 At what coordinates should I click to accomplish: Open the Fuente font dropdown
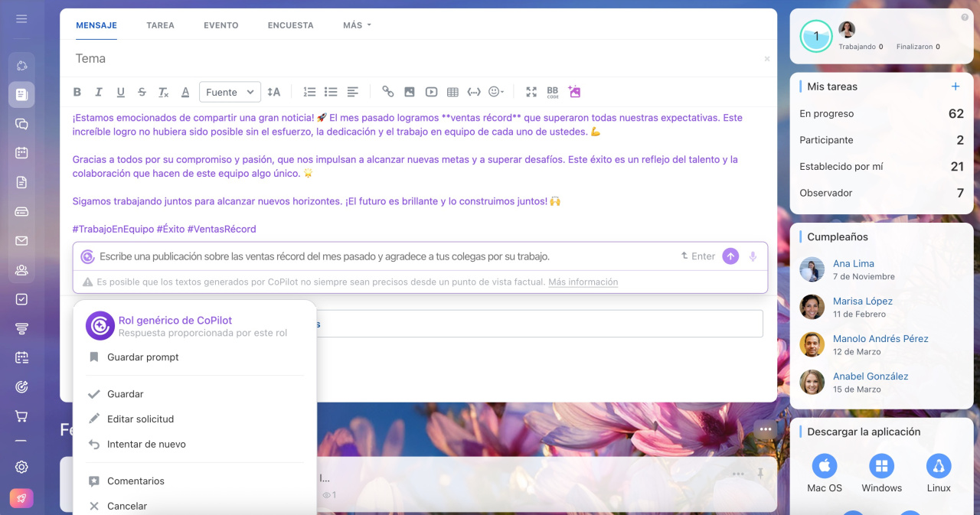[x=230, y=92]
